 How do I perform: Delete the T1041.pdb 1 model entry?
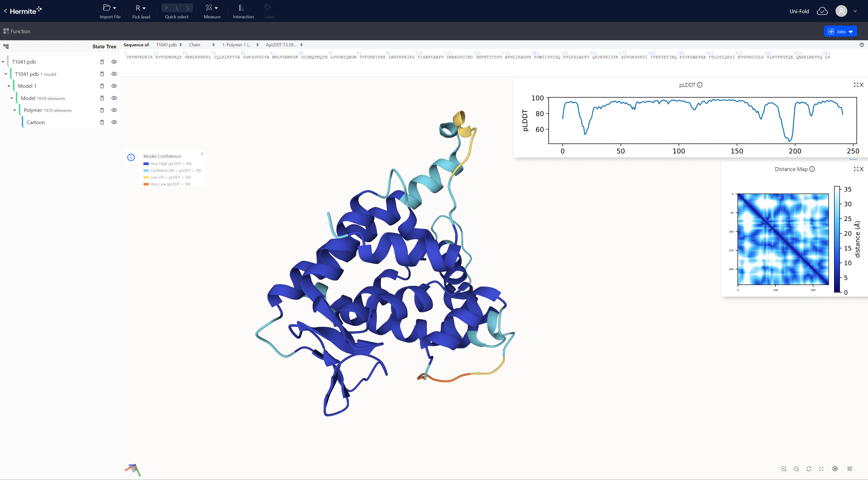click(x=102, y=74)
